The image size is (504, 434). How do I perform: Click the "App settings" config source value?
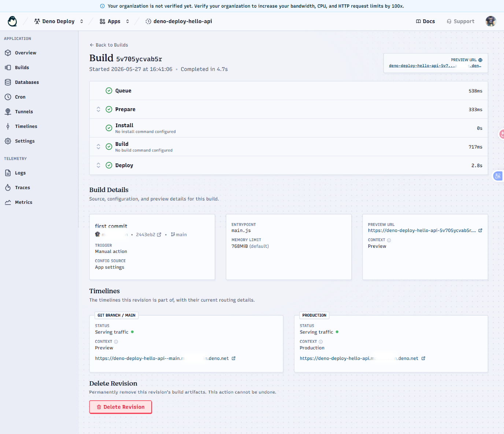point(110,267)
